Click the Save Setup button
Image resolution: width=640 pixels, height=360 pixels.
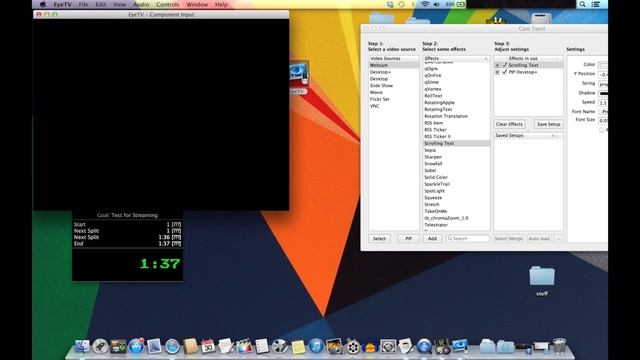(x=548, y=124)
